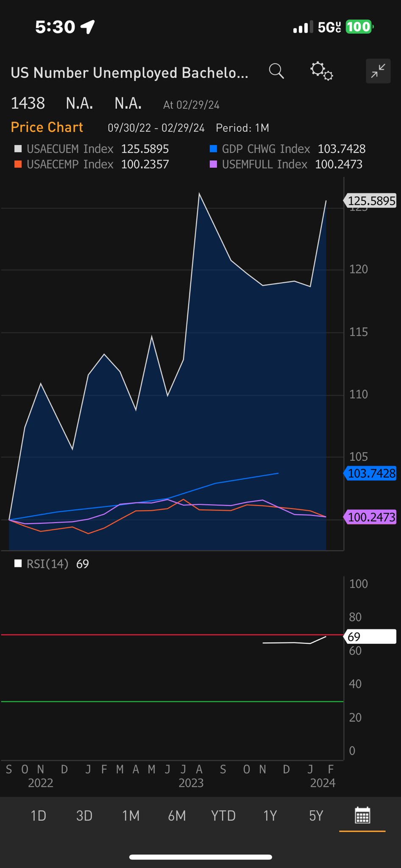Tap the GDP CHWG Index legend label

[266, 149]
